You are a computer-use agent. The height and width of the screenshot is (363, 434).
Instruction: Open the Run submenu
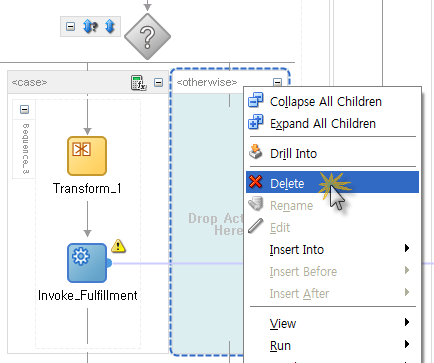[332, 345]
